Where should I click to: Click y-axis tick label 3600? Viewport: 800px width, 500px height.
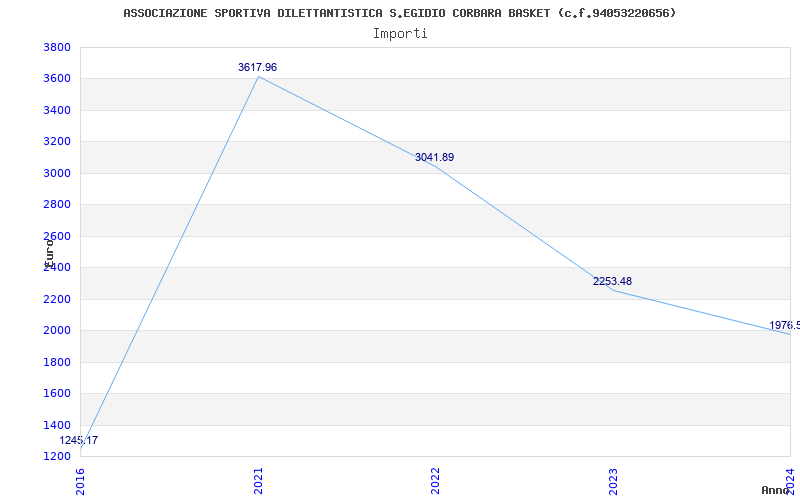click(57, 79)
